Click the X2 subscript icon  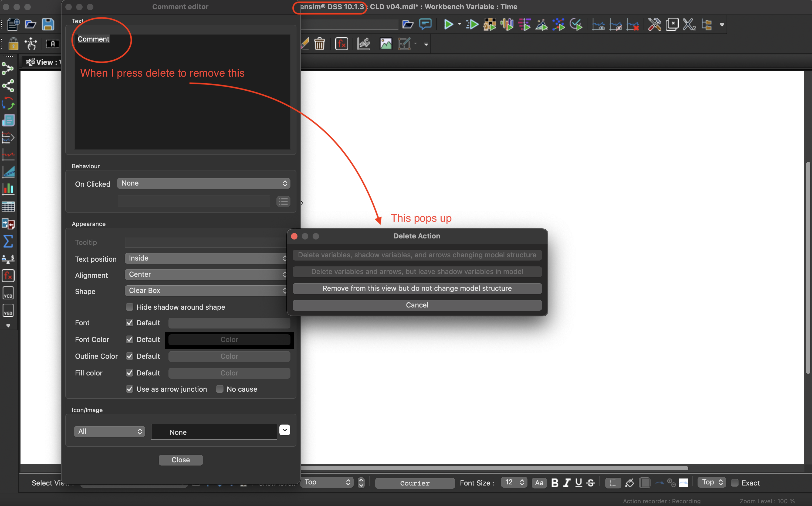pyautogui.click(x=689, y=25)
